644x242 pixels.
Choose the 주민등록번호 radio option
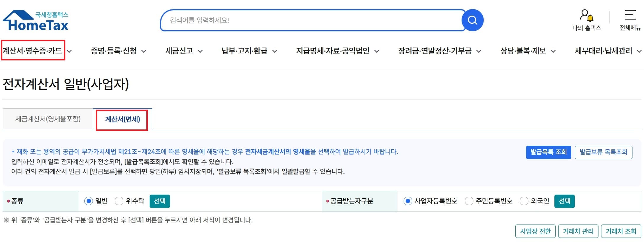tap(469, 201)
